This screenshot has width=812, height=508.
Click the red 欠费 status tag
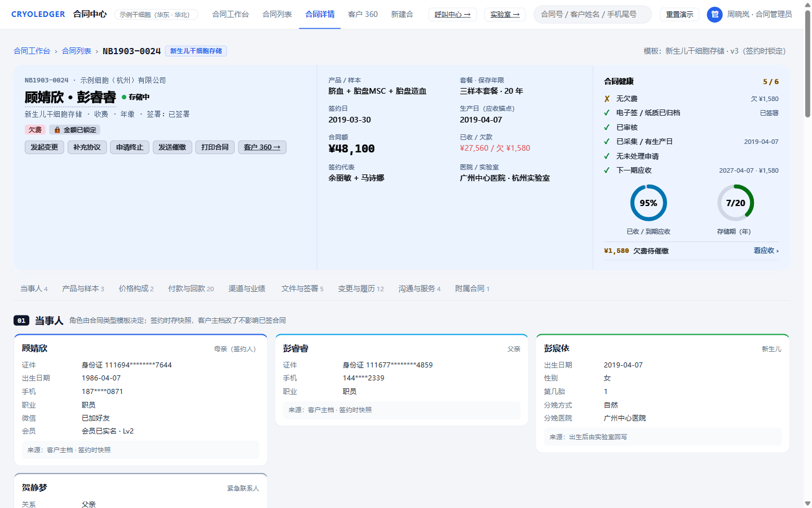tap(35, 130)
